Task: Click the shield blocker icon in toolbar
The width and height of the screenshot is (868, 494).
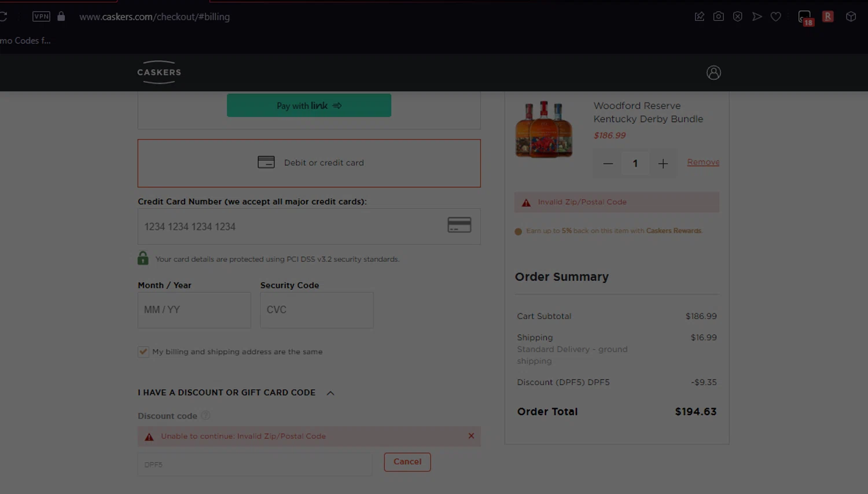Action: [x=737, y=16]
